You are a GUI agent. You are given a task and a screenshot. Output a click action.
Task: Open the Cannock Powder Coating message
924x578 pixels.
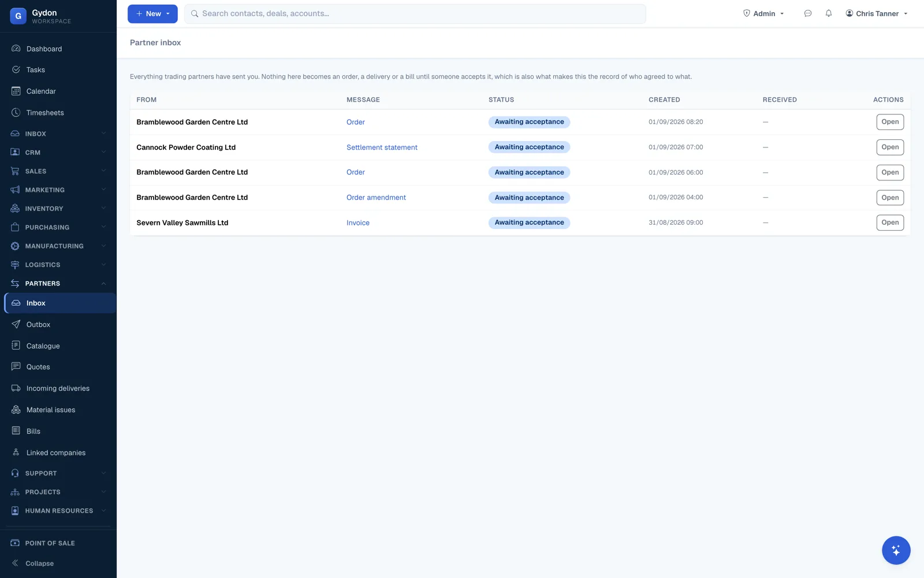coord(890,147)
